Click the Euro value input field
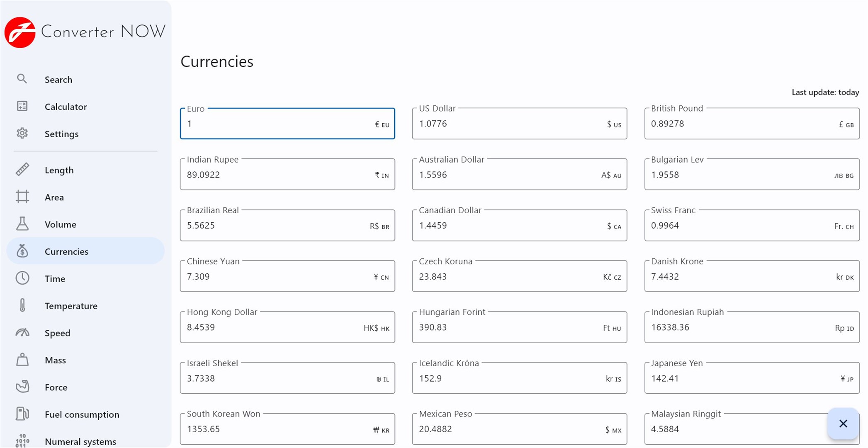The width and height of the screenshot is (868, 448). point(278,124)
